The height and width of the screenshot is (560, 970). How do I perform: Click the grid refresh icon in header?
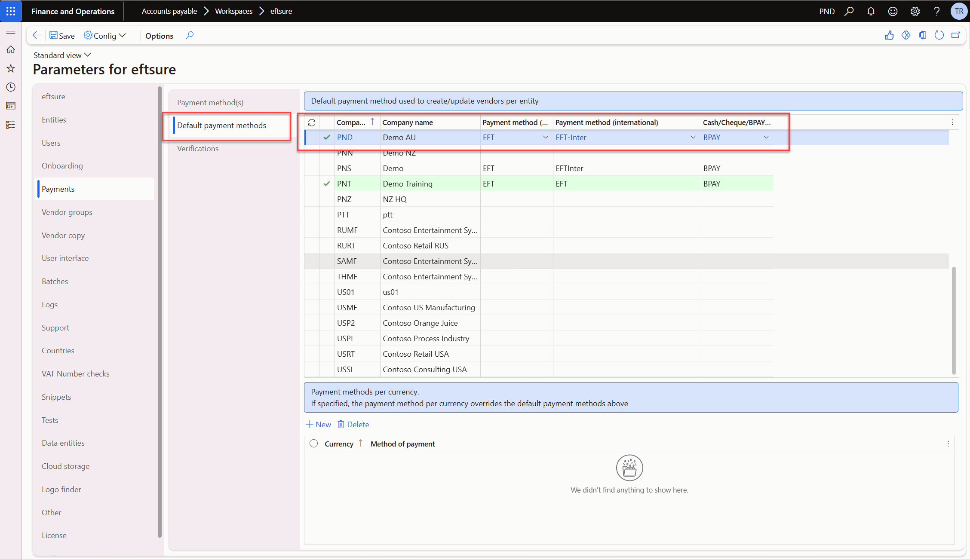point(312,122)
